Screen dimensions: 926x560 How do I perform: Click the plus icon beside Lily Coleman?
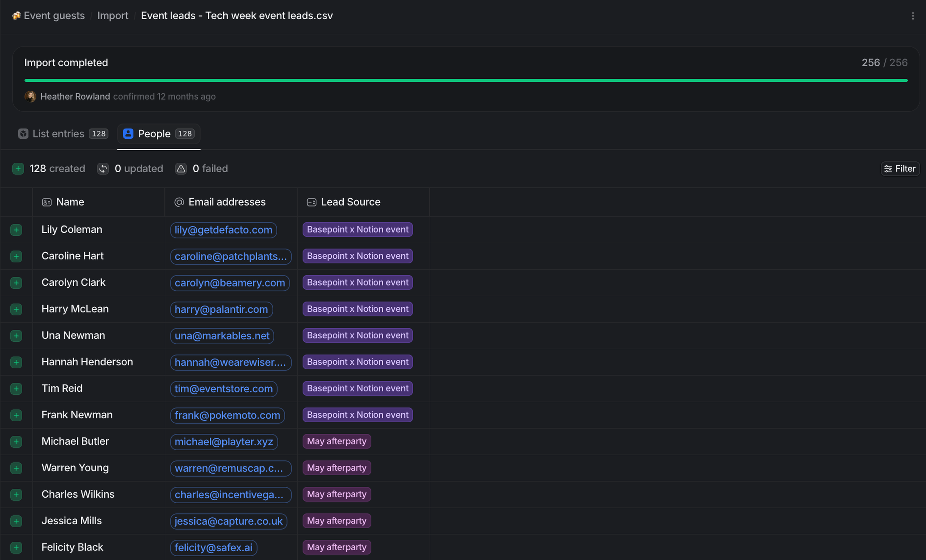[x=16, y=230]
